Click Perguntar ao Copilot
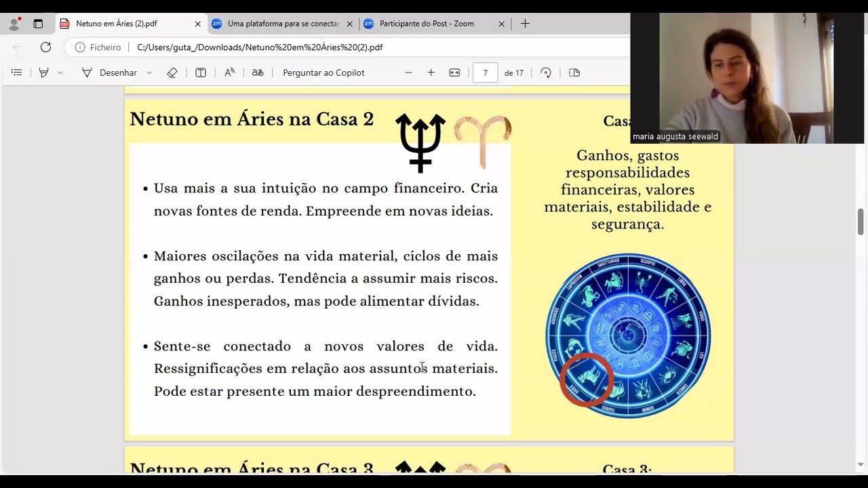This screenshot has height=488, width=868. (323, 73)
